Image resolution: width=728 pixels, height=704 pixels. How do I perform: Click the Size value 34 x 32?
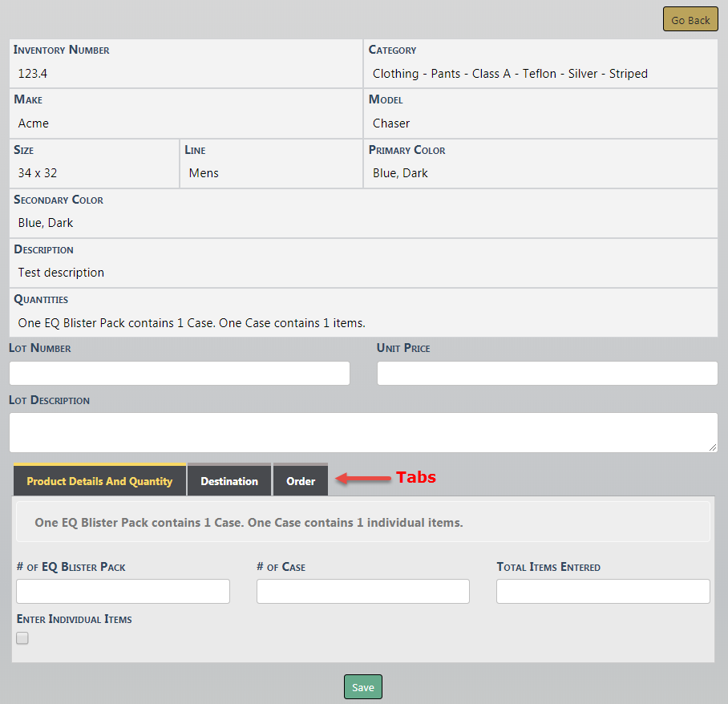(x=38, y=173)
